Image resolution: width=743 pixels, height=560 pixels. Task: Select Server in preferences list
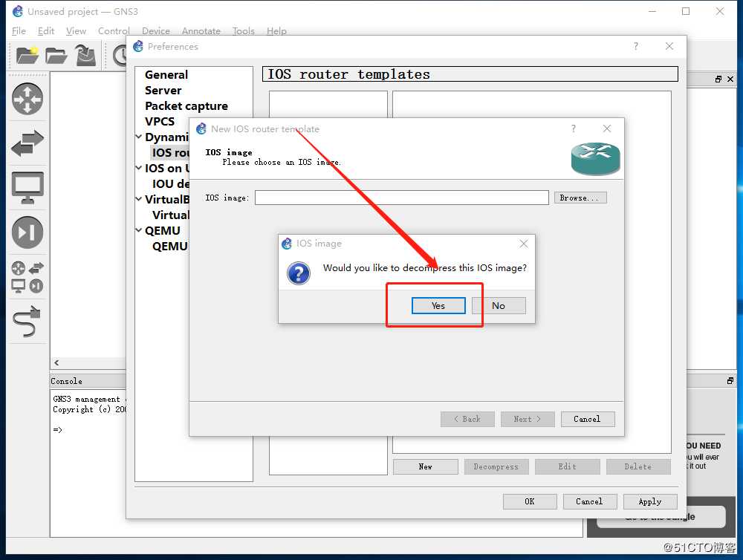163,91
